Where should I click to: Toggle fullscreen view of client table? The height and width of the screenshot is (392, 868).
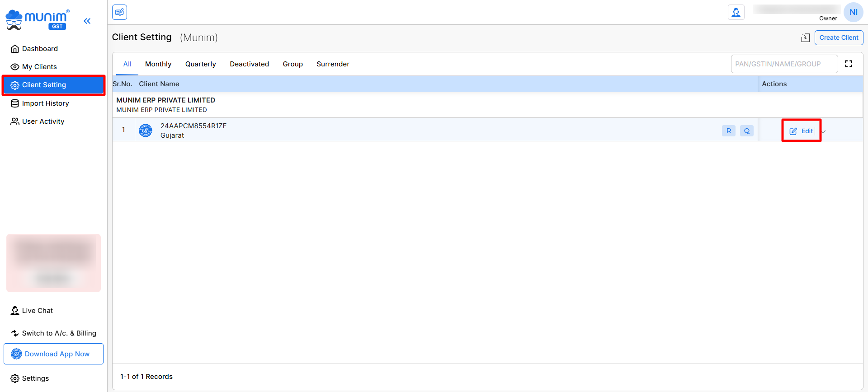pos(849,64)
